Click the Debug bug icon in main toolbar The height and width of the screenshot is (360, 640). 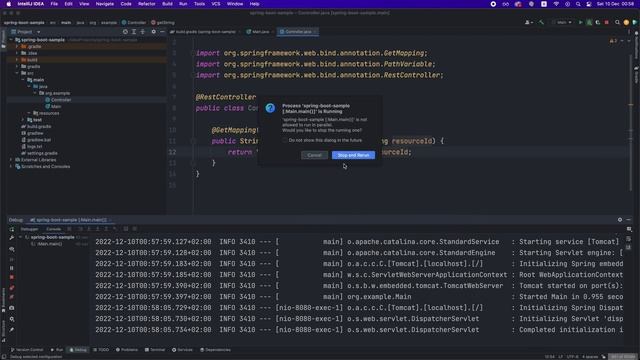click(589, 22)
